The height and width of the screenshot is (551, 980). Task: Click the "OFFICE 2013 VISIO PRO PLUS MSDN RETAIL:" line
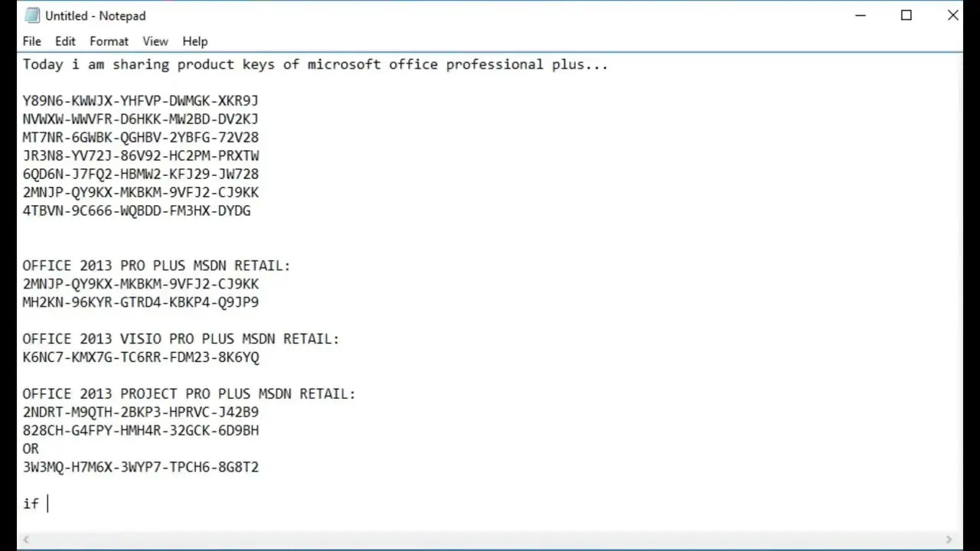click(181, 339)
